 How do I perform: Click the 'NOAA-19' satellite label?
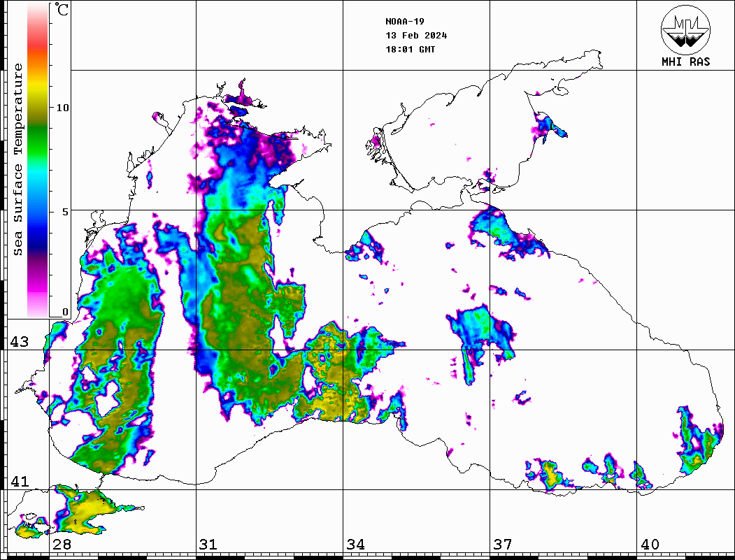(x=405, y=22)
